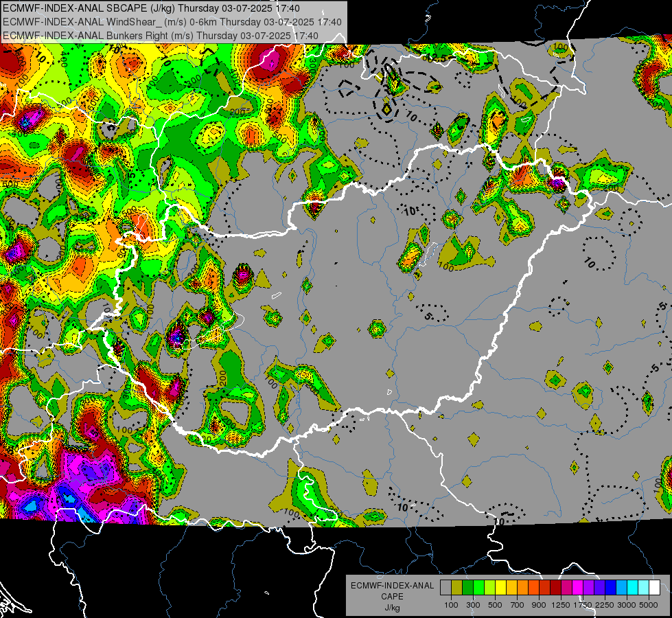Pick the bright magenta legend swatch
Image resolution: width=672 pixels, height=618 pixels.
click(578, 587)
